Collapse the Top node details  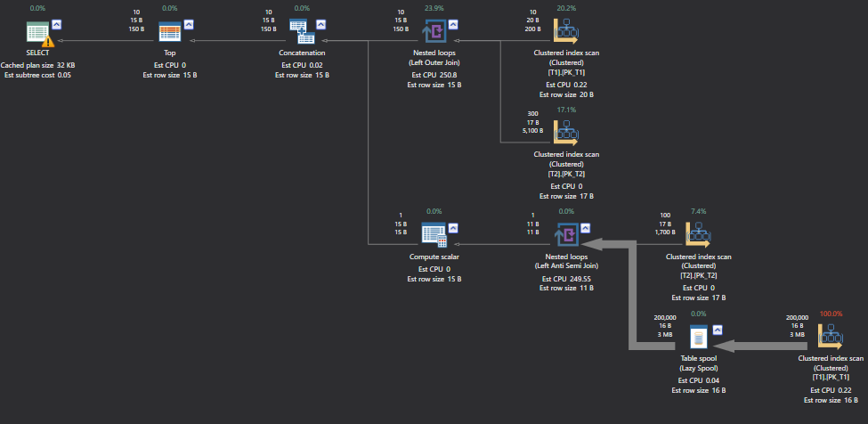pyautogui.click(x=191, y=23)
